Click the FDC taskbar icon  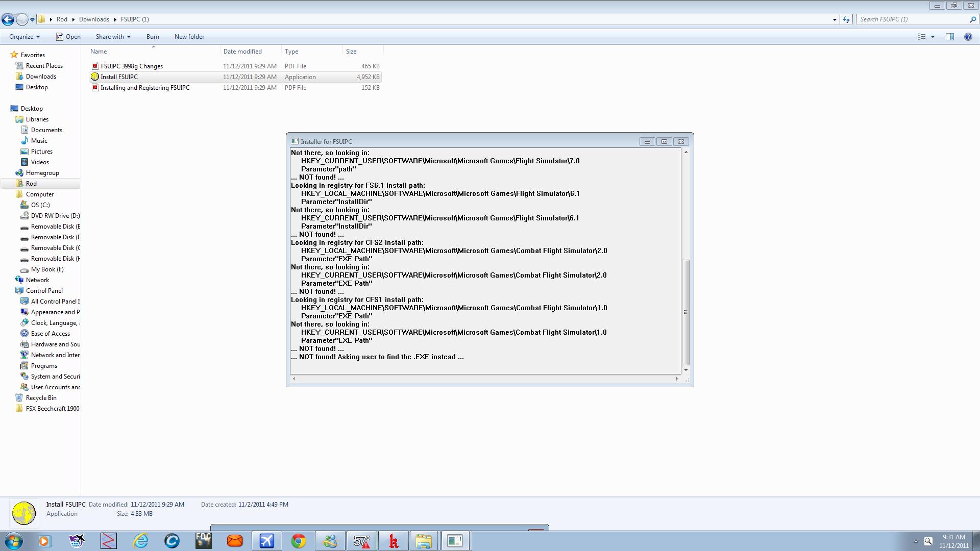coord(203,541)
